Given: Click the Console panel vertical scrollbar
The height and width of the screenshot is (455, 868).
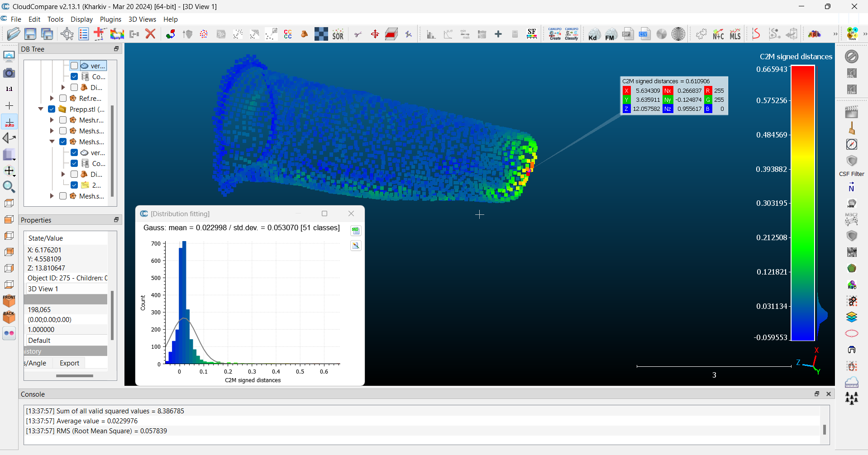Looking at the screenshot, I should (x=825, y=429).
